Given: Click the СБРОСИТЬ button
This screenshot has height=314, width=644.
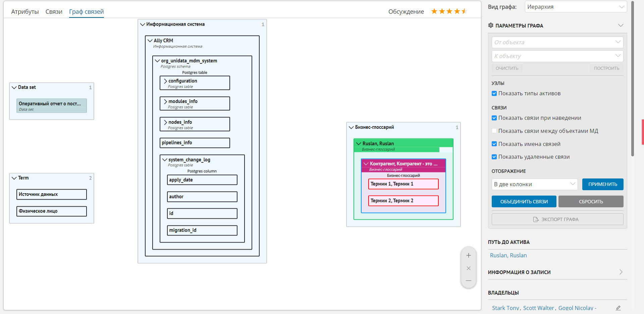Looking at the screenshot, I should point(591,201).
